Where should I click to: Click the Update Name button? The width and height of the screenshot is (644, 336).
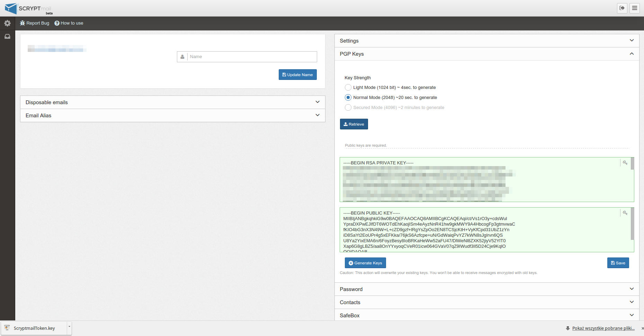(298, 75)
